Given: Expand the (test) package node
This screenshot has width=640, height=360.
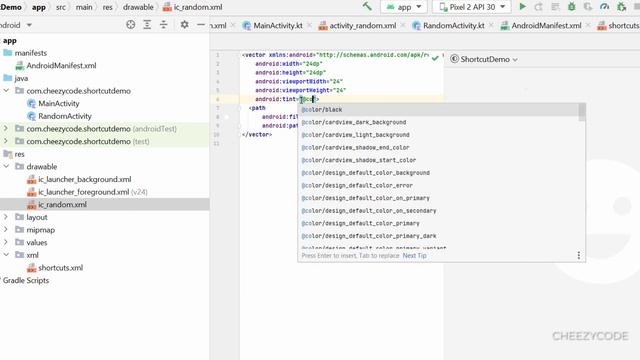Looking at the screenshot, I should [x=6, y=141].
